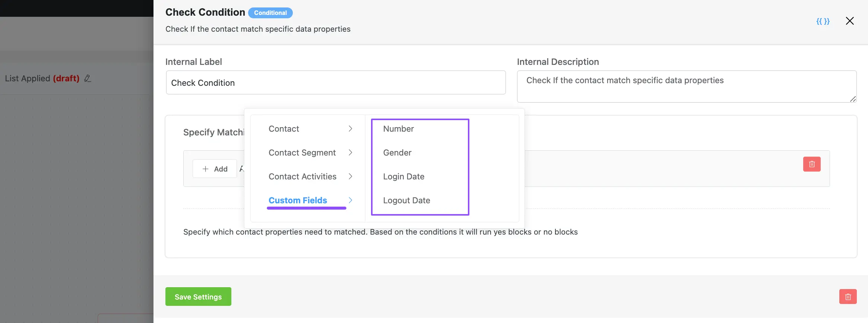Image resolution: width=868 pixels, height=323 pixels.
Task: Click the List Applied (draft) title
Action: pyautogui.click(x=42, y=78)
